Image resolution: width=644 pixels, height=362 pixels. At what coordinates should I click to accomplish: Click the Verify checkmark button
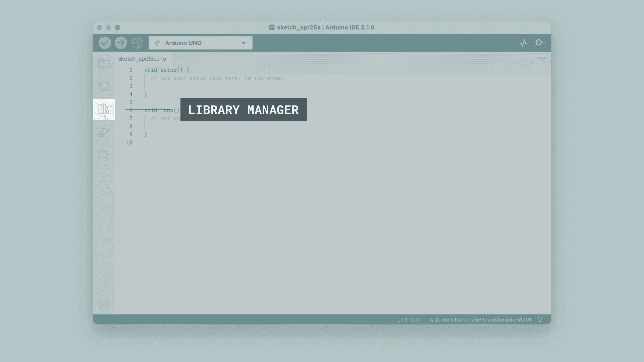point(105,43)
